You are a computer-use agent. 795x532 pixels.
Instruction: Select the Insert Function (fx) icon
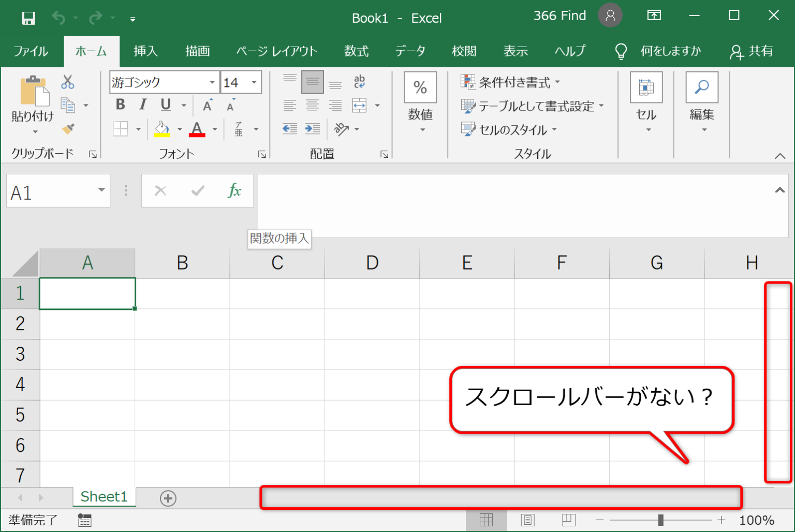point(235,190)
